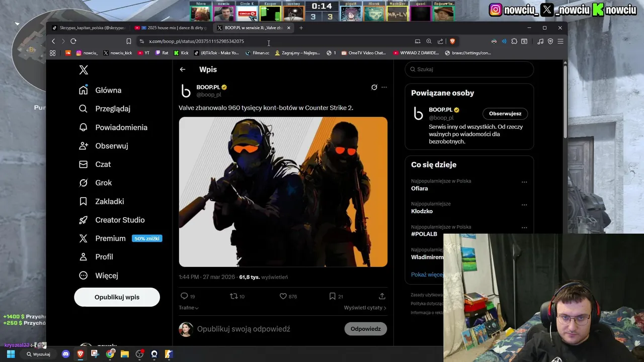This screenshot has height=362, width=644.
Task: Open the Counter Strike 2 post image
Action: tap(283, 192)
